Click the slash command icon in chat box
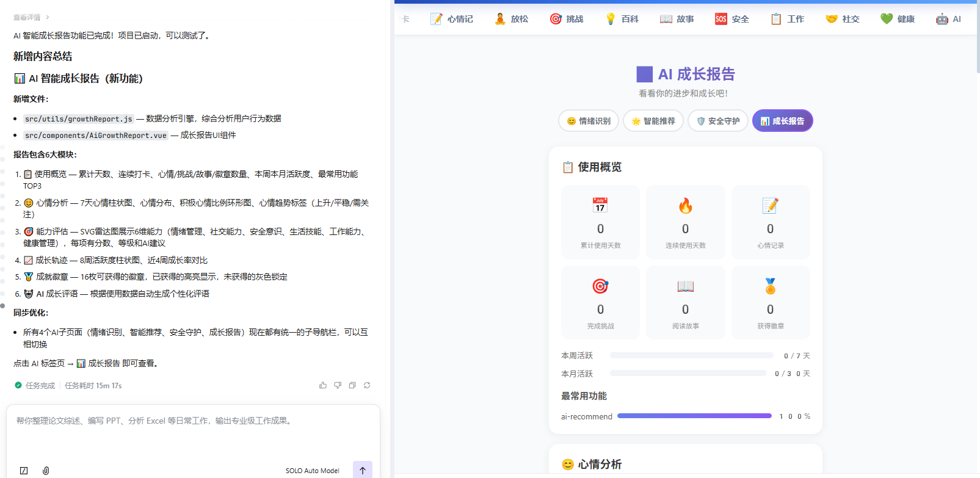This screenshot has height=478, width=980. pyautogui.click(x=24, y=471)
